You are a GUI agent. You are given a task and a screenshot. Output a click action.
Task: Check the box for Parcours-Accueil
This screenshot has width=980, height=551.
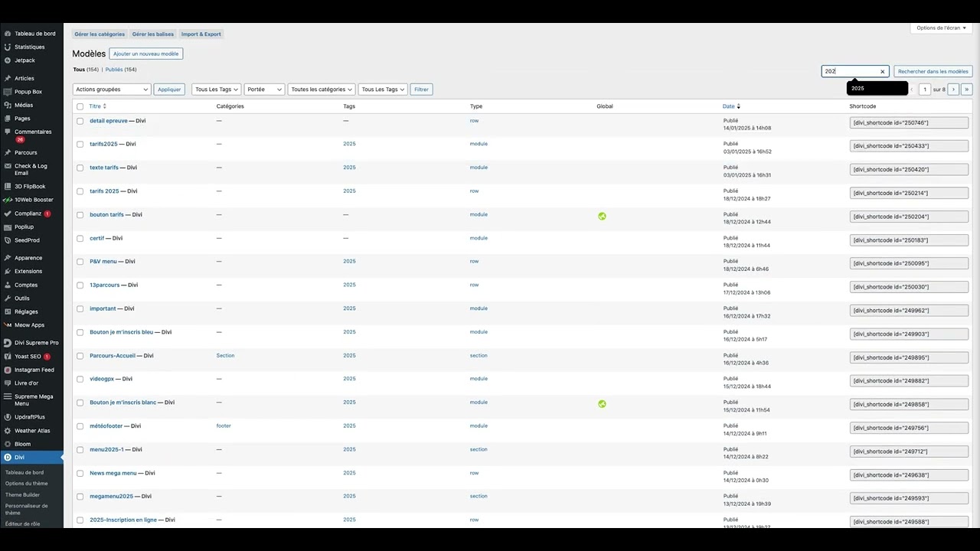80,356
